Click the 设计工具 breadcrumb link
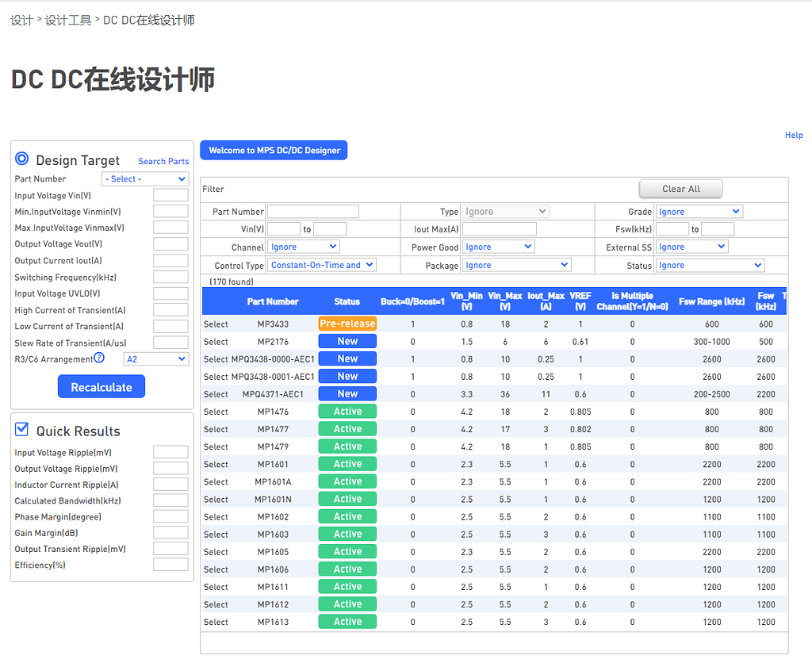The height and width of the screenshot is (663, 812). pos(65,20)
